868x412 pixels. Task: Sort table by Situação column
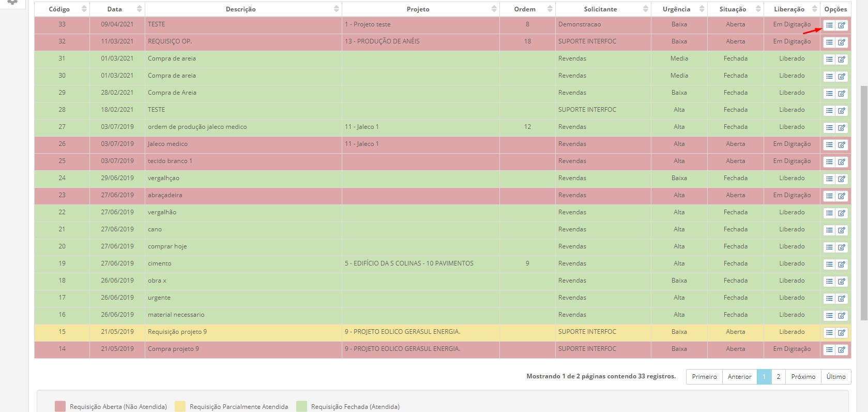[736, 9]
